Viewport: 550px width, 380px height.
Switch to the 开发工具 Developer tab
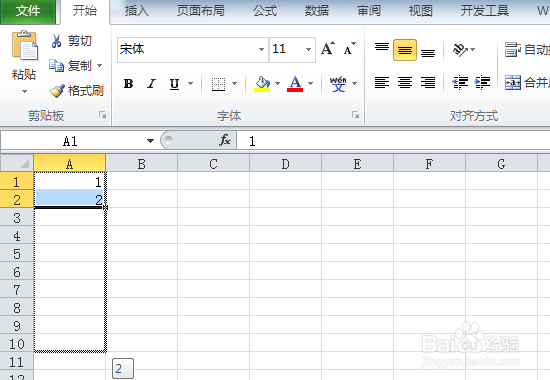[484, 11]
